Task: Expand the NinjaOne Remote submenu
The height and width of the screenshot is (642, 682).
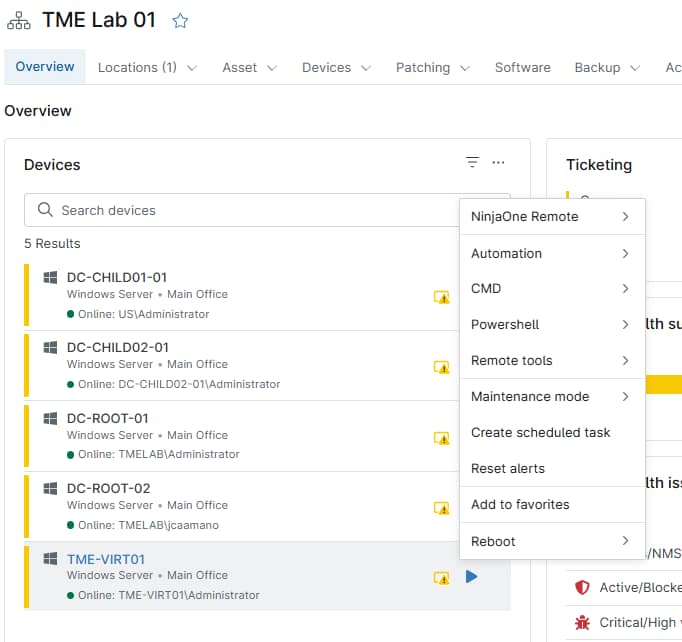Action: [552, 216]
